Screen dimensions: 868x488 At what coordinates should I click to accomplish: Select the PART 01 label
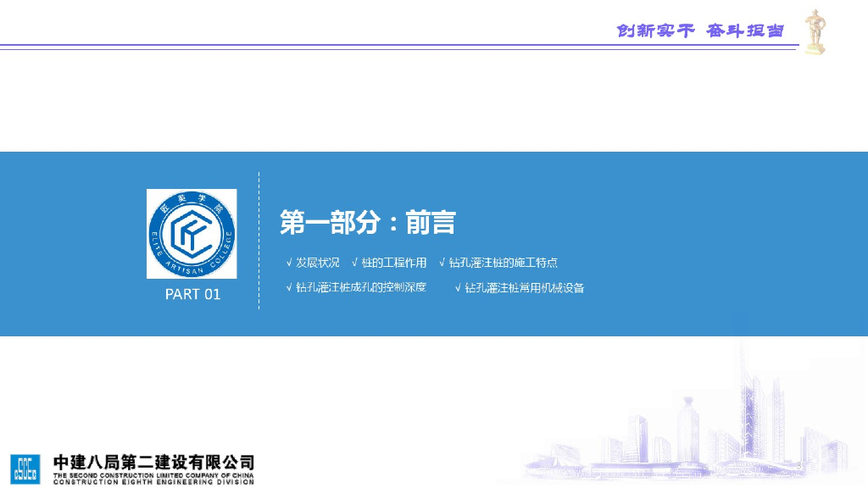pyautogui.click(x=192, y=294)
